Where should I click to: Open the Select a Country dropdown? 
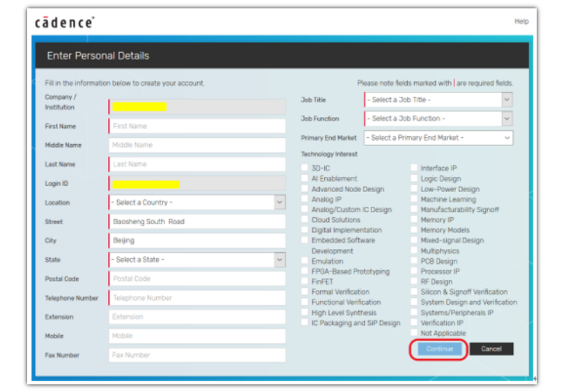click(x=197, y=203)
